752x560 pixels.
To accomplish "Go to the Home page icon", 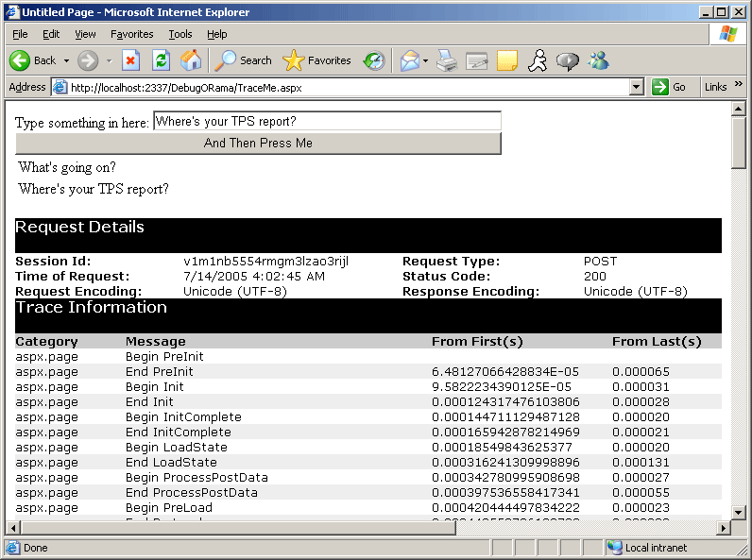I will tap(191, 60).
